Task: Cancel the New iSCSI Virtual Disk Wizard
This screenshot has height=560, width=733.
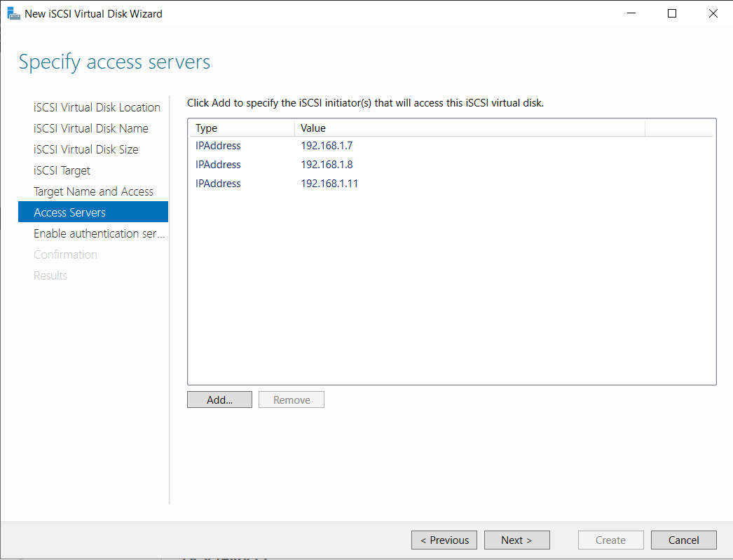Action: [x=683, y=540]
